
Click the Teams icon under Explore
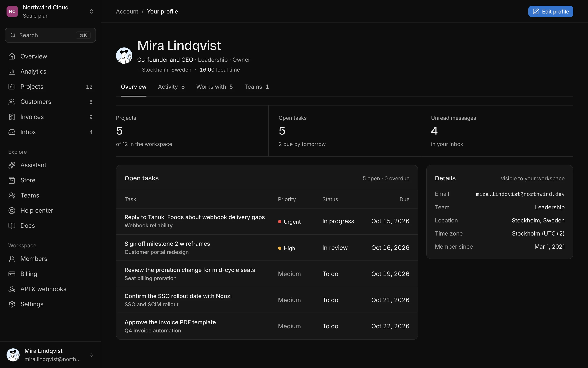[12, 195]
